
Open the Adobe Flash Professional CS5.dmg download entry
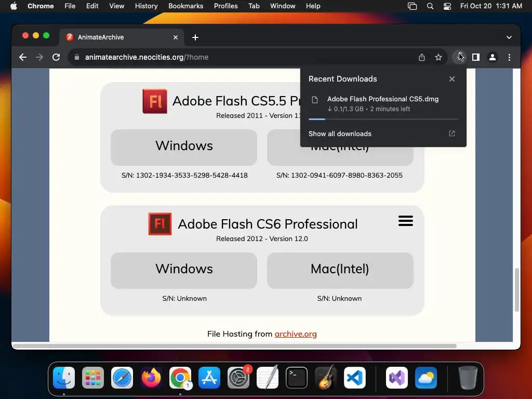coord(383,104)
